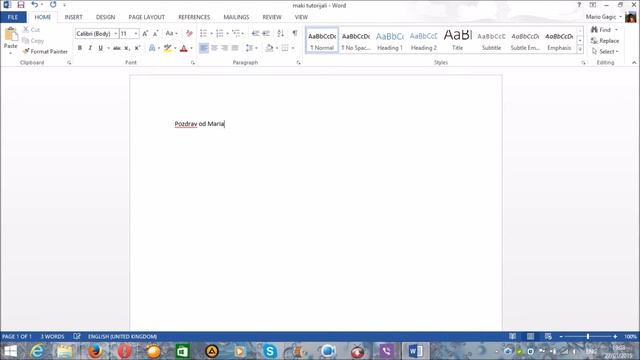Switch to the DESIGN tab
The height and width of the screenshot is (360, 640).
tap(105, 17)
